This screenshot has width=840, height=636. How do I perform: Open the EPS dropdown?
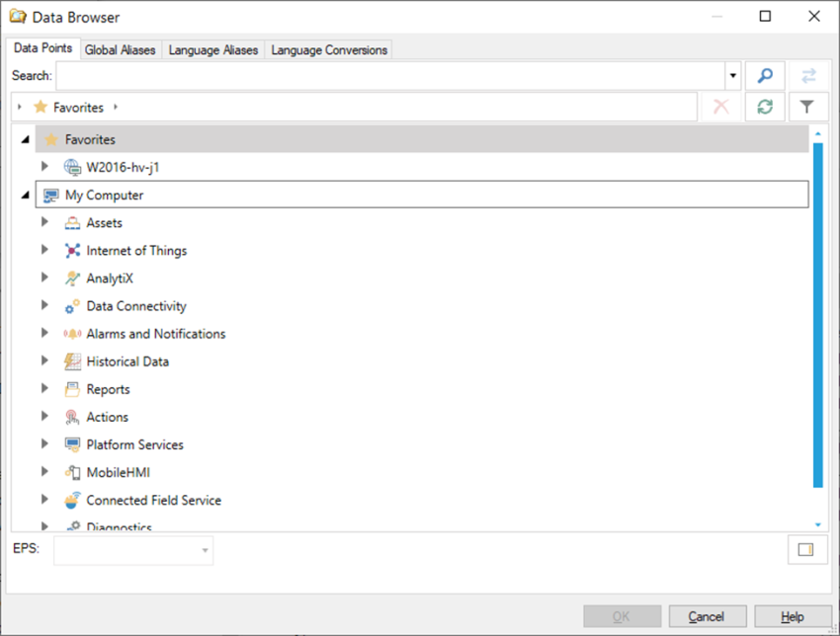[205, 550]
